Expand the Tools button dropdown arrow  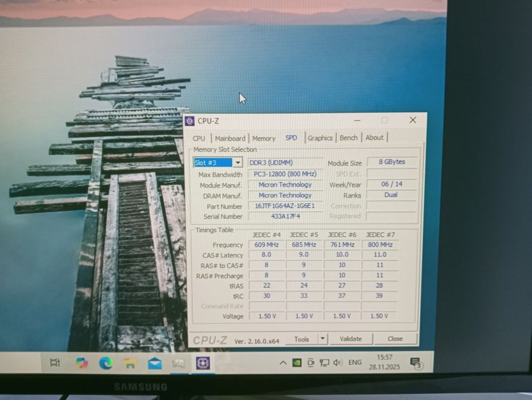click(322, 338)
